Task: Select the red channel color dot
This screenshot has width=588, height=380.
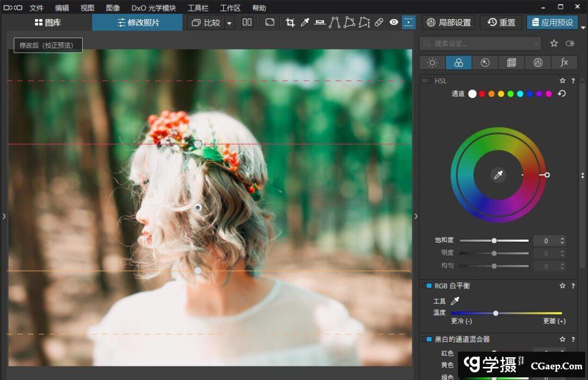Action: point(482,94)
